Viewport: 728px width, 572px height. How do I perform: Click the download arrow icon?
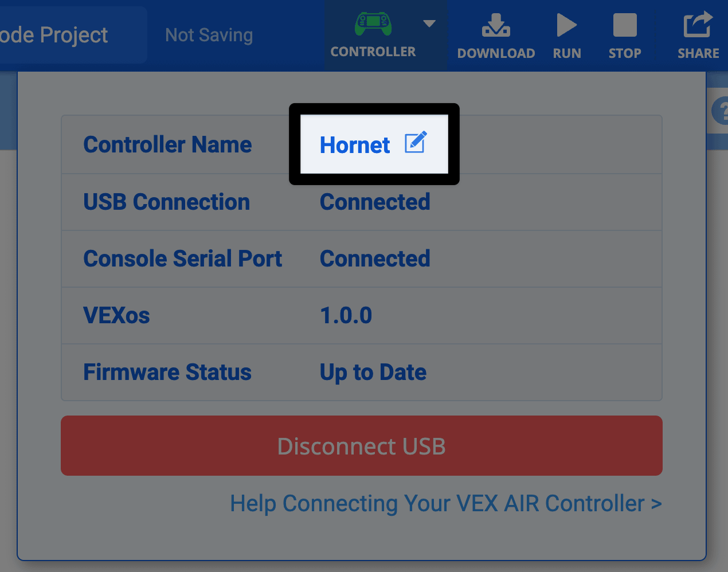point(495,25)
